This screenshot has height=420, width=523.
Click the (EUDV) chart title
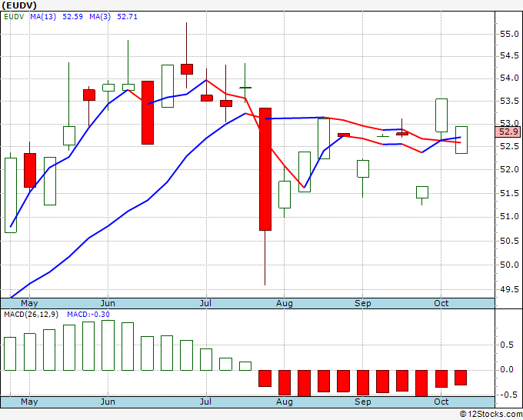[x=19, y=5]
